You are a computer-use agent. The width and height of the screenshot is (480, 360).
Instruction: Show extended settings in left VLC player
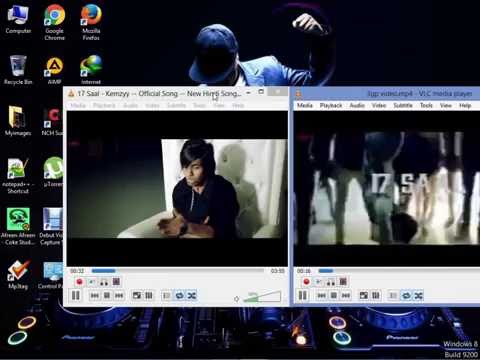149,295
